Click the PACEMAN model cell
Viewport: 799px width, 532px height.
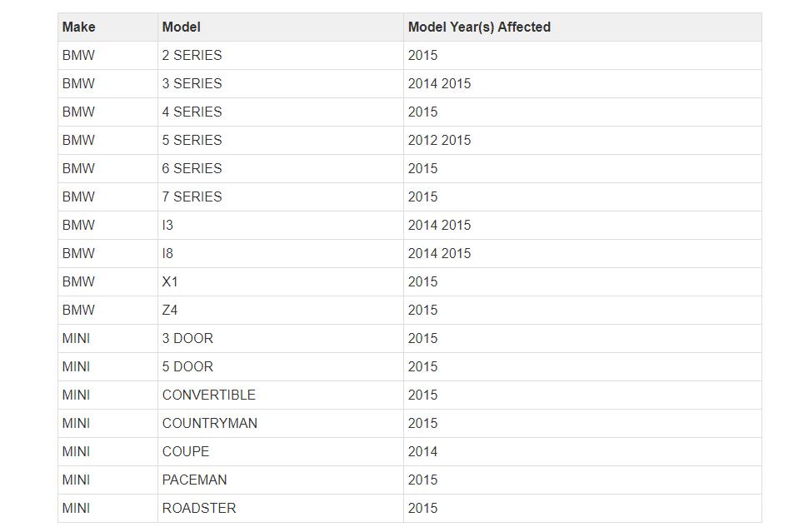click(x=195, y=480)
